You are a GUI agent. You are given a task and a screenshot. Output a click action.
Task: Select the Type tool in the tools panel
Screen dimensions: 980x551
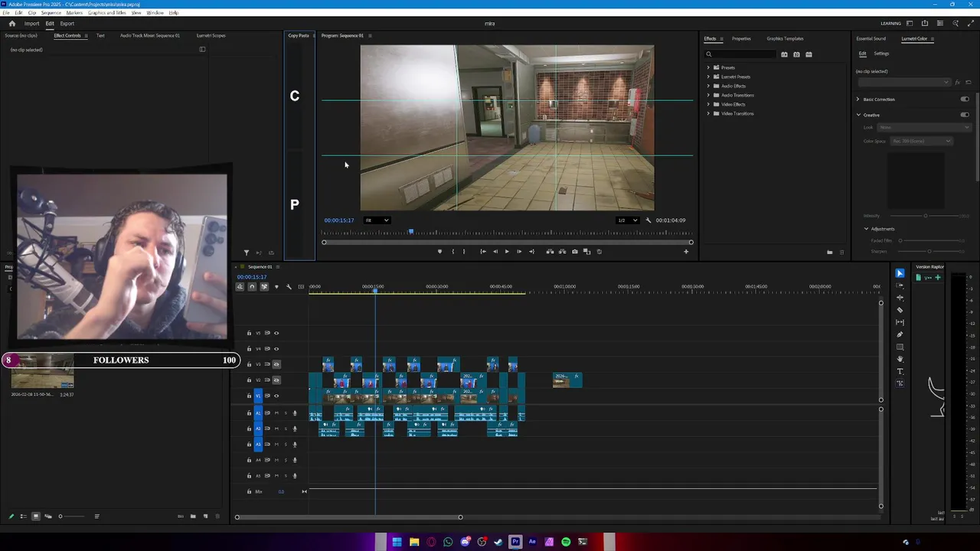[900, 371]
